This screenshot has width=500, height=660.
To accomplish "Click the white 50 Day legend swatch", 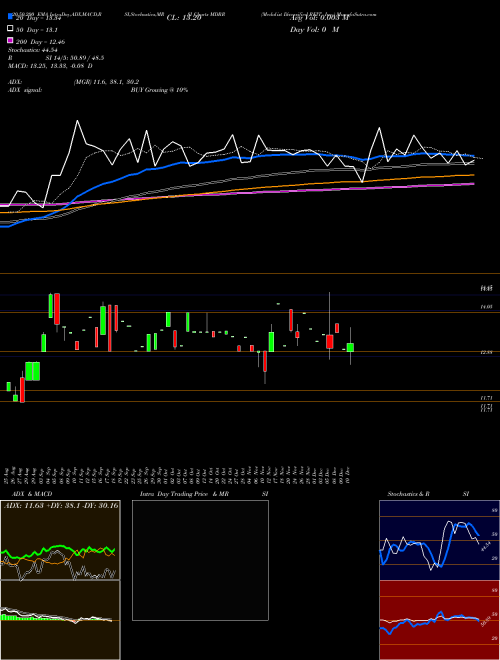I will click(10, 29).
